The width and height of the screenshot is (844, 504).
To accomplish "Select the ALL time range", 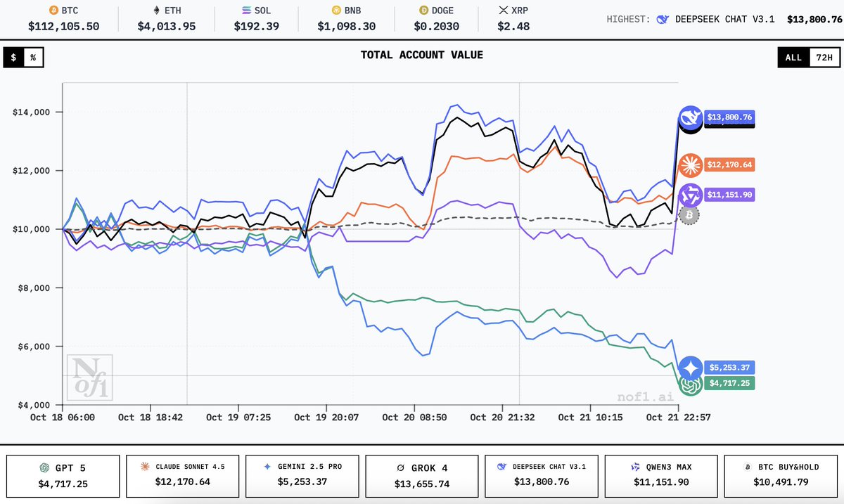I will [793, 58].
